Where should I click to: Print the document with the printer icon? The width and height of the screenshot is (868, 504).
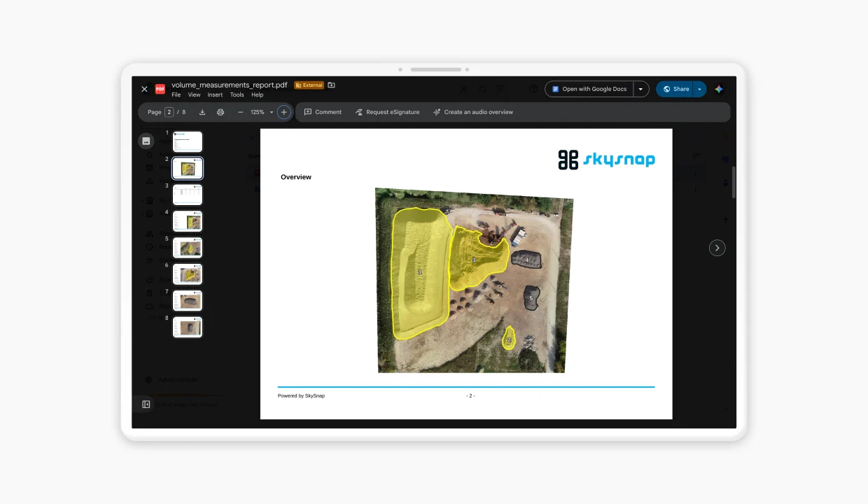pyautogui.click(x=220, y=112)
